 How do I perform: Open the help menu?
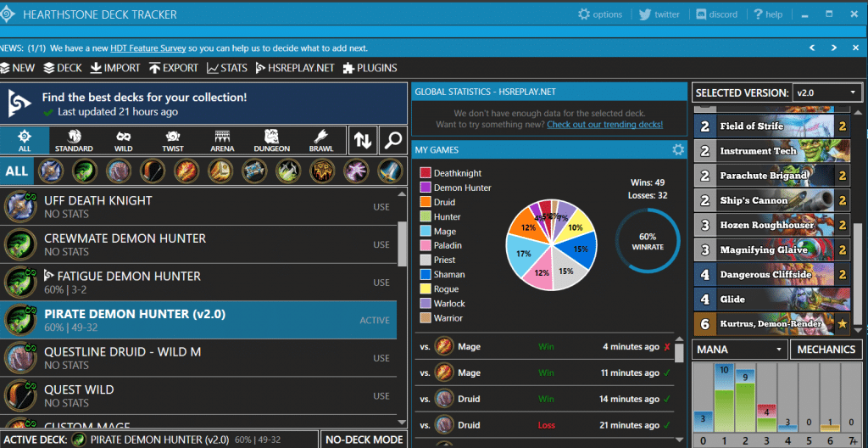pos(767,14)
